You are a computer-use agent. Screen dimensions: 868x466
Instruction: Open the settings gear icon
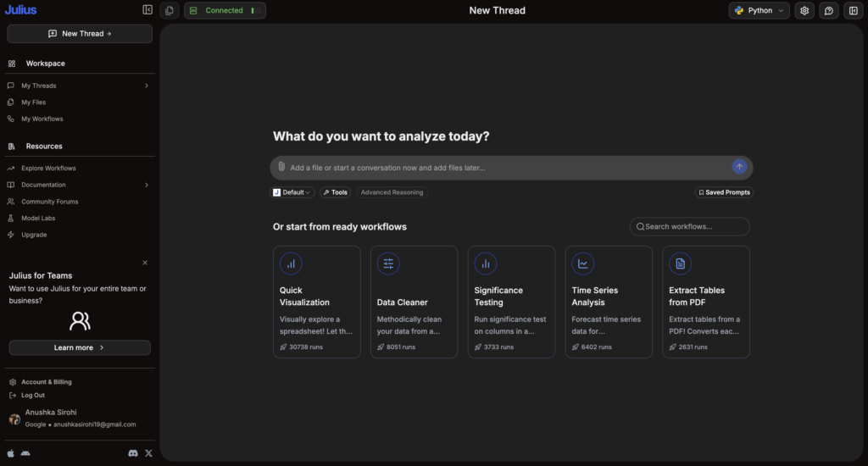point(804,10)
